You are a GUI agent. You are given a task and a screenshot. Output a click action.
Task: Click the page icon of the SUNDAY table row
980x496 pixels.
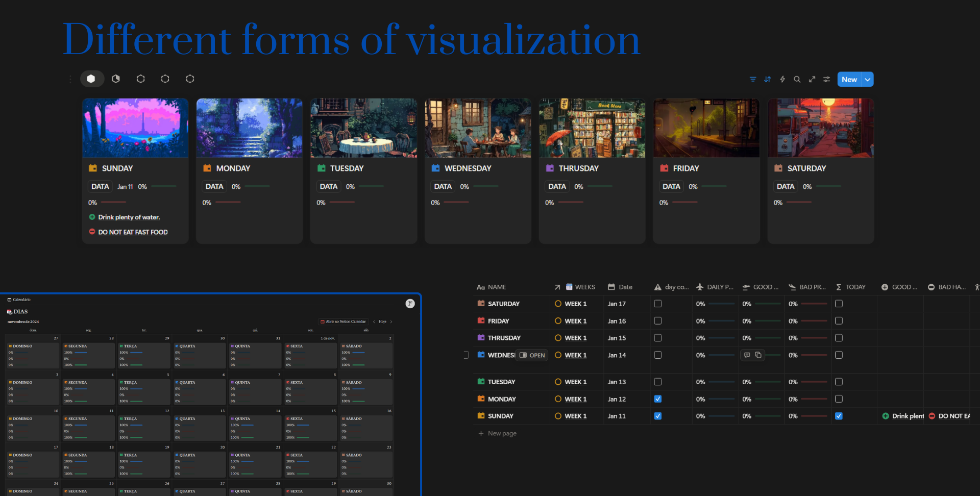(481, 415)
